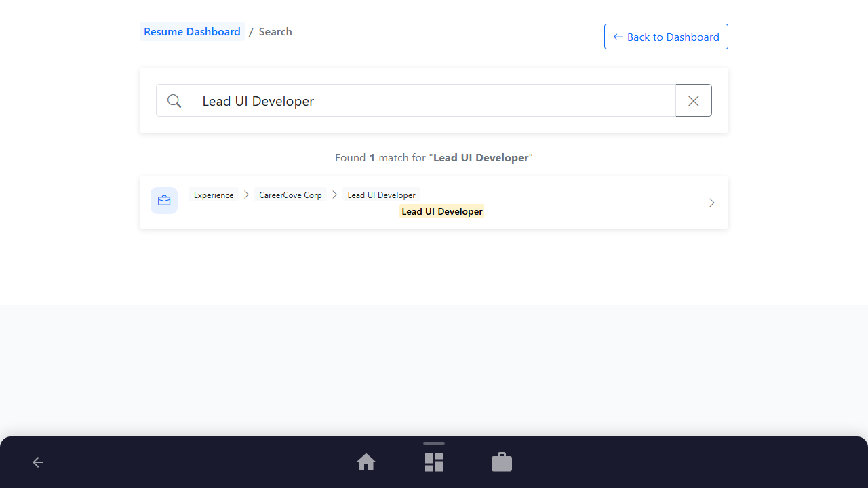Go back using the bottom bar arrow
The height and width of the screenshot is (488, 868).
click(x=38, y=462)
